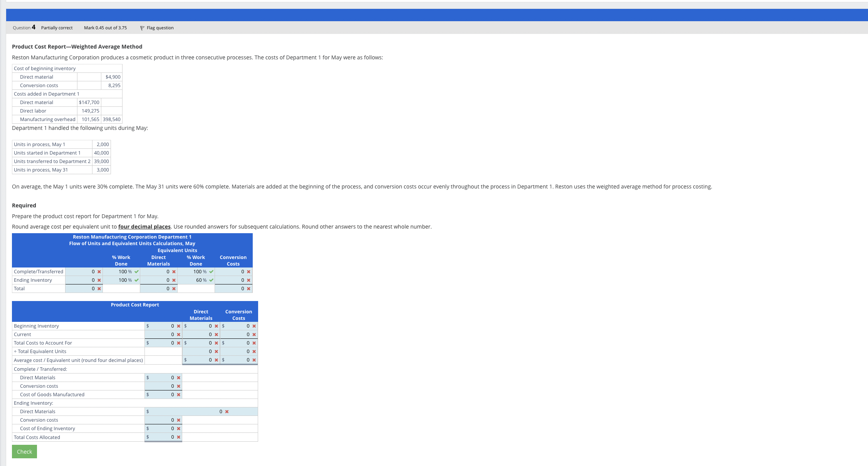Screen dimensions: 868x466
Task: Click Complete/Transferred direct materials equivalent units field
Action: coord(156,272)
